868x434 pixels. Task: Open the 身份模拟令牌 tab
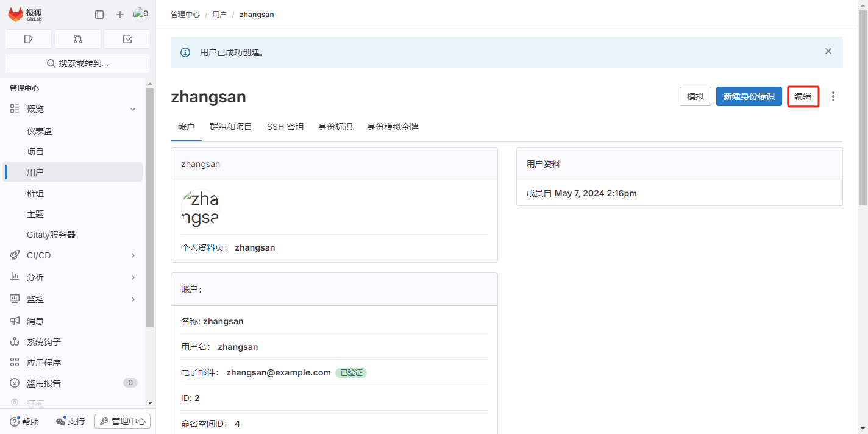click(x=393, y=127)
